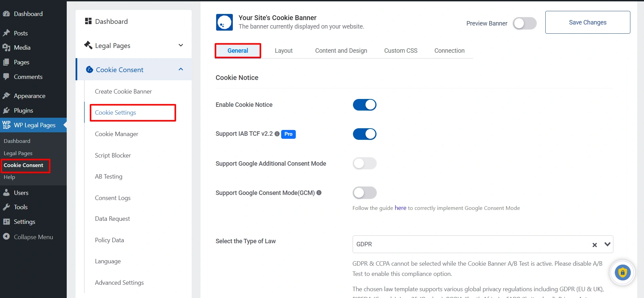Click the floating shield lock badge icon
644x298 pixels.
coord(623,272)
